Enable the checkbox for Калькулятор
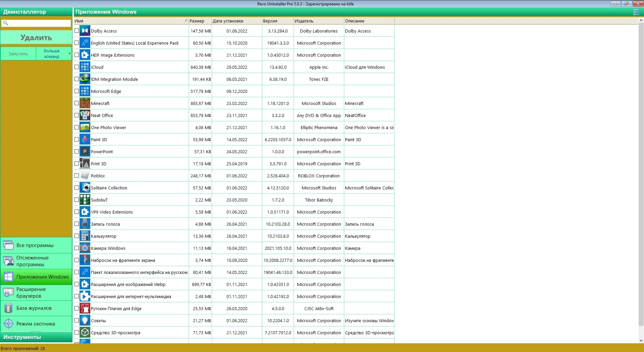The height and width of the screenshot is (352, 644). (x=77, y=236)
